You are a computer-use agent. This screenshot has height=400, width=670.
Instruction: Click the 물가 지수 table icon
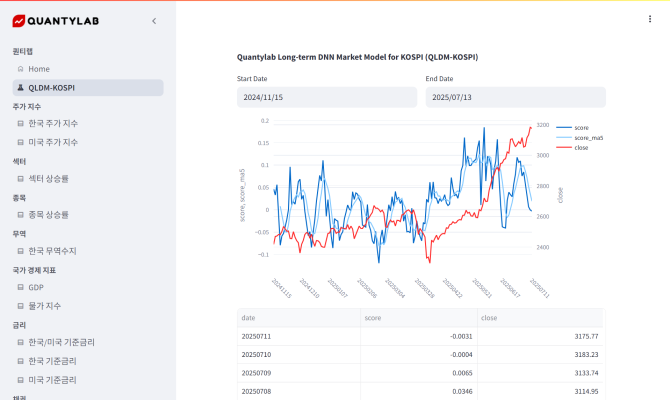pyautogui.click(x=20, y=306)
